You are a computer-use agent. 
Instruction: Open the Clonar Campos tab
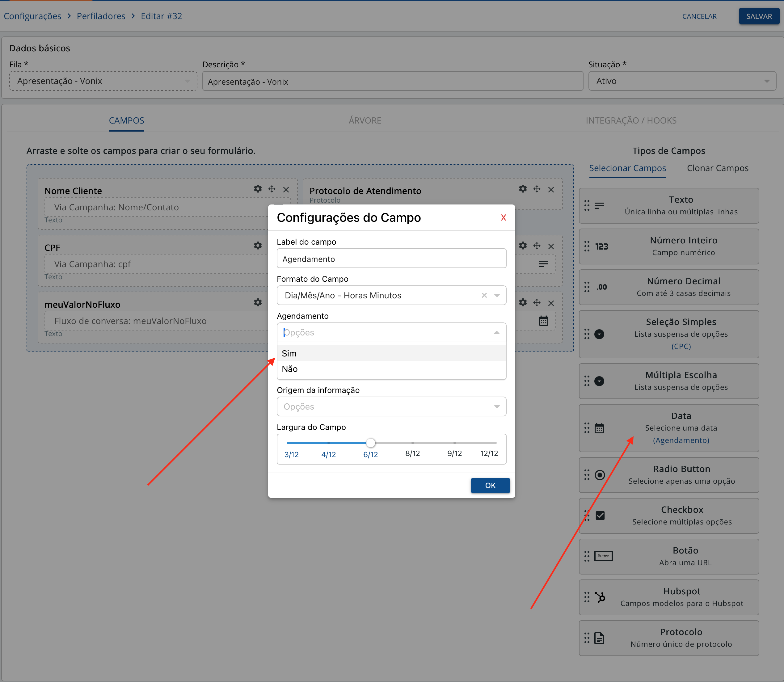click(717, 168)
